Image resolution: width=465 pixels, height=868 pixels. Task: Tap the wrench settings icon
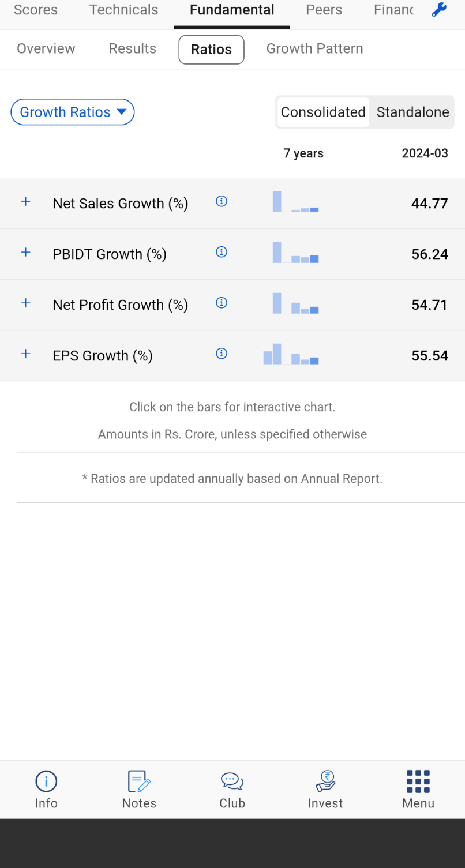[x=439, y=10]
